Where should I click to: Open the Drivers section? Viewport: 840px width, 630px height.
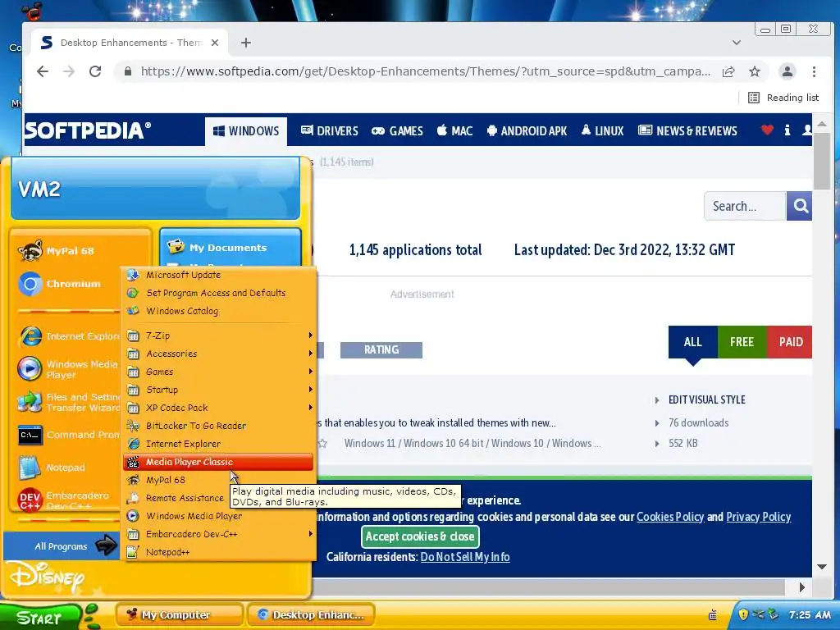(x=330, y=131)
